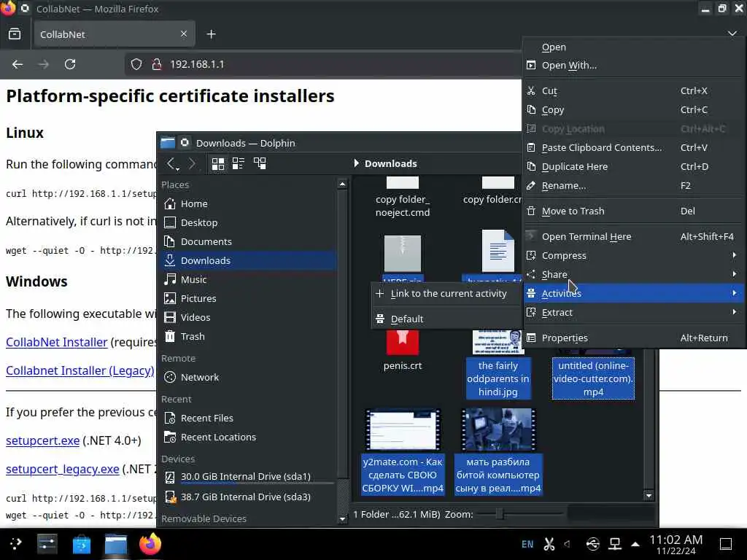
Task: Expand the Share submenu
Action: click(x=634, y=275)
